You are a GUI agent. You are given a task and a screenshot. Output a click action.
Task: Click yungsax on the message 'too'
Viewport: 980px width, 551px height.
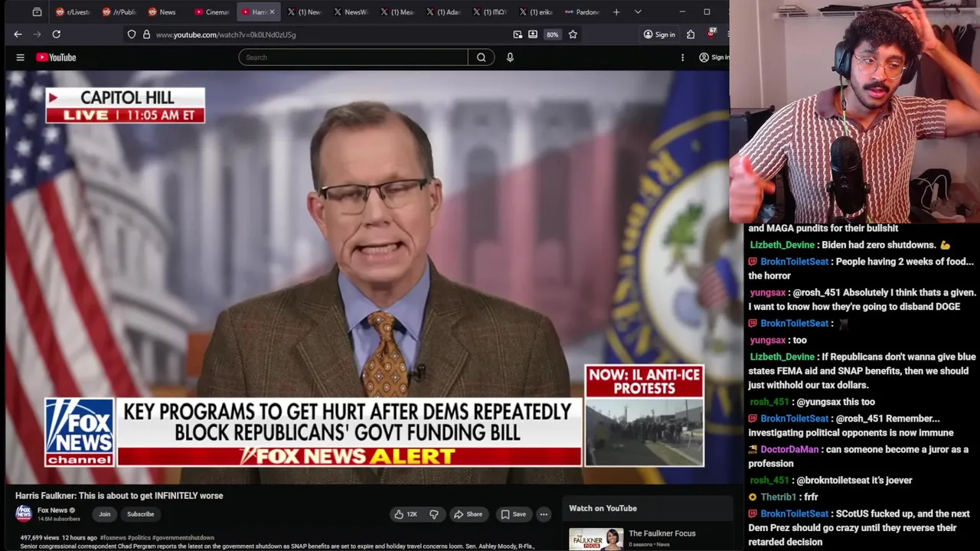pos(768,340)
